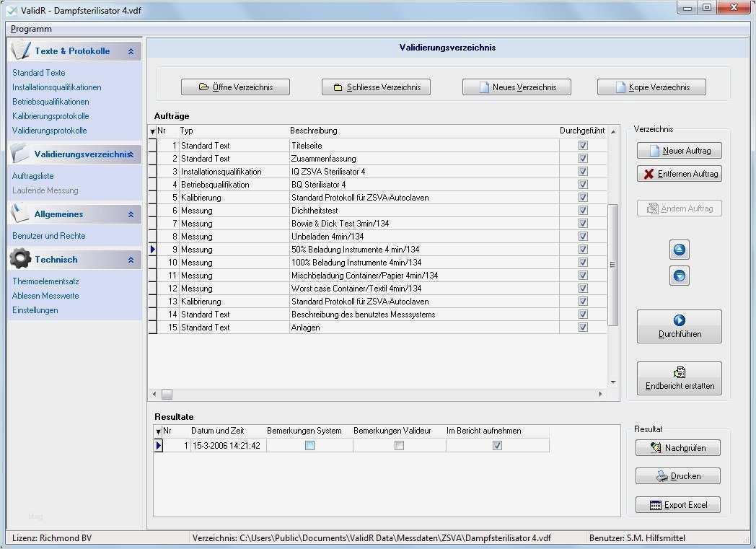
Task: Toggle Durchgeführt checkbox for Dichtheitstest row
Action: 583,210
